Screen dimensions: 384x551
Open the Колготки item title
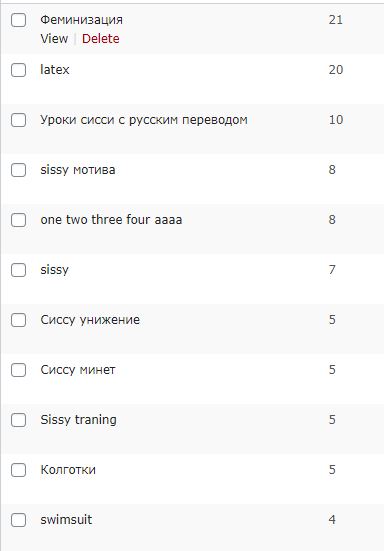tap(68, 469)
